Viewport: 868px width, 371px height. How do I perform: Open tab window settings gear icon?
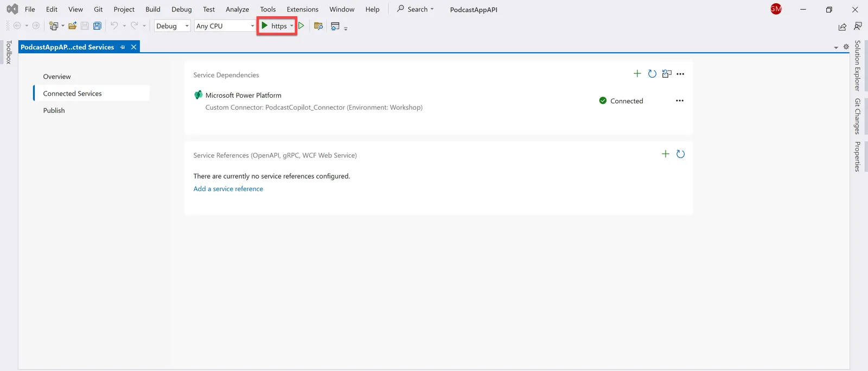click(846, 47)
